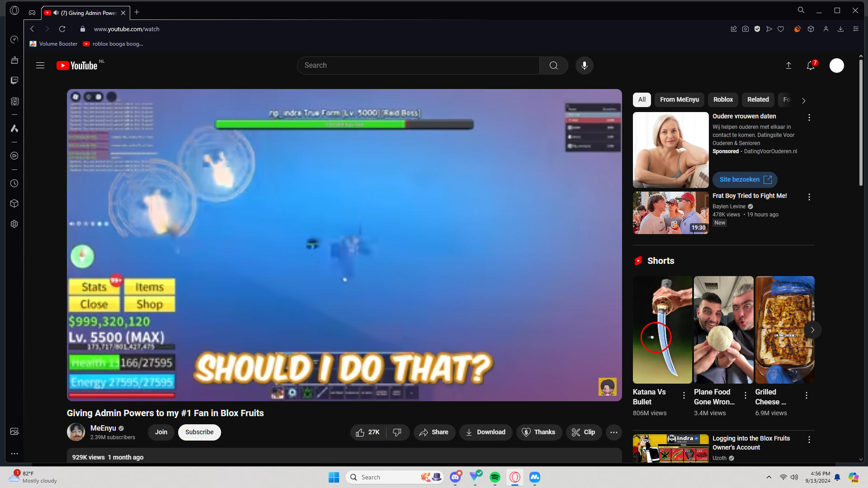Image resolution: width=868 pixels, height=488 pixels.
Task: Like the video with 27K likes
Action: point(368,432)
